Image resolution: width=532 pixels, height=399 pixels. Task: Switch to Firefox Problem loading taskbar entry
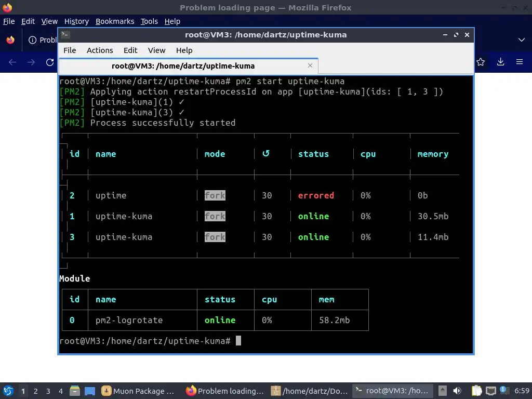225,391
